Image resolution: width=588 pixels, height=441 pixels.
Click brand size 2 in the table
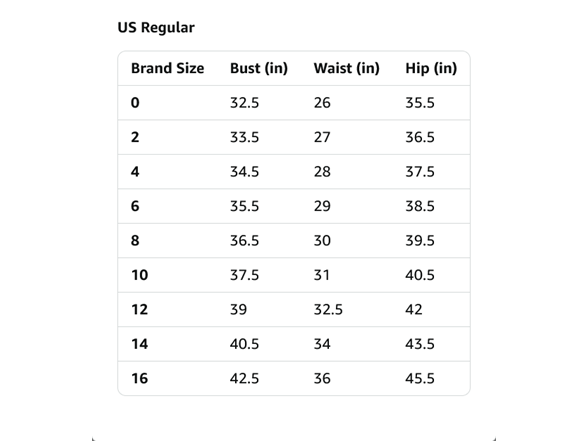[135, 137]
